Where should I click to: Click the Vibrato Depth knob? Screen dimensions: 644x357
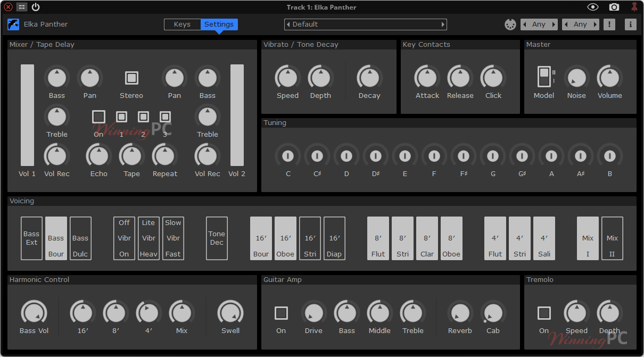(320, 78)
